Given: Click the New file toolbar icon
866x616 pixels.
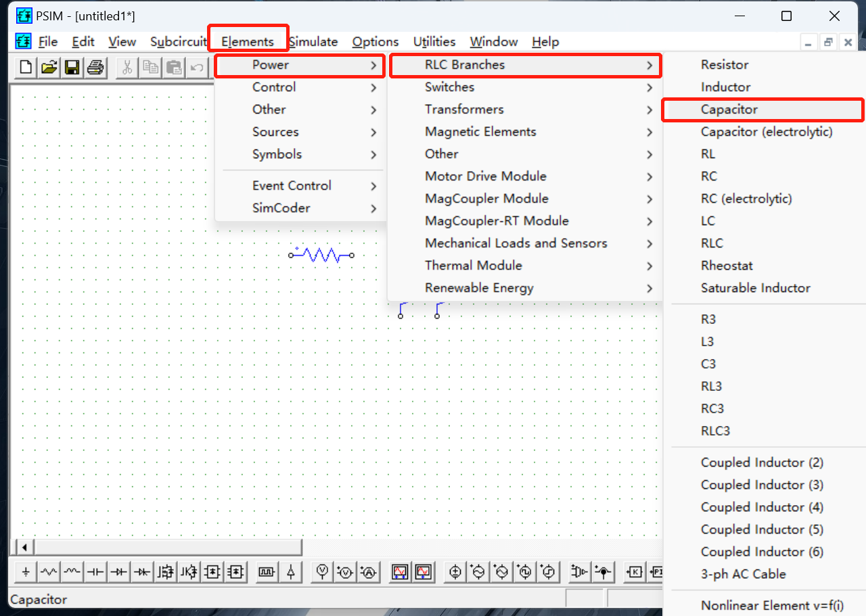Looking at the screenshot, I should point(26,67).
